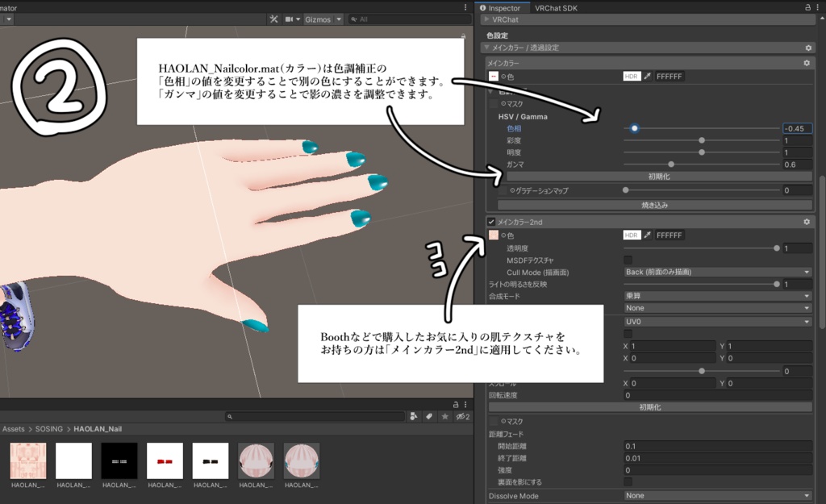Enable the マスク checkbox

pos(492,104)
